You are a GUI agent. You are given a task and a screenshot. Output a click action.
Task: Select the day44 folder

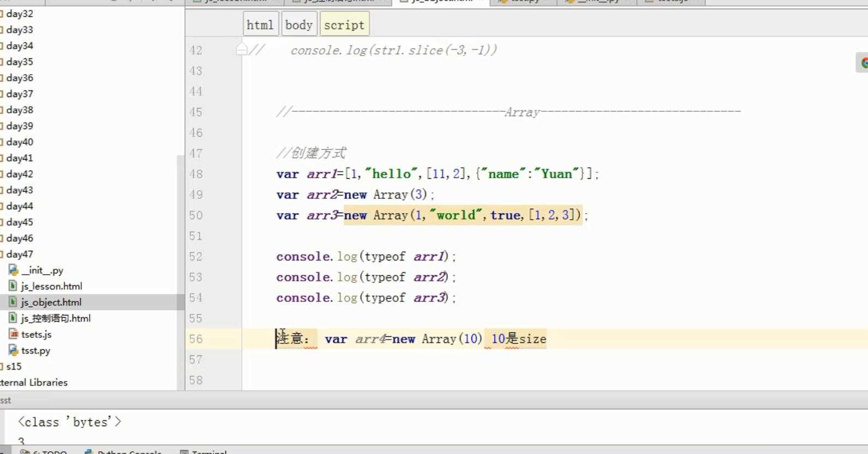point(20,206)
